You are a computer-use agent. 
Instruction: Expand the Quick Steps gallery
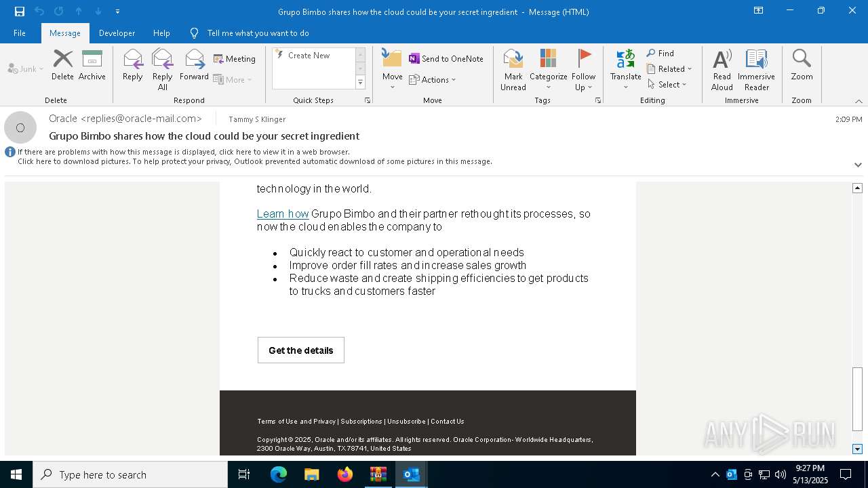click(361, 83)
